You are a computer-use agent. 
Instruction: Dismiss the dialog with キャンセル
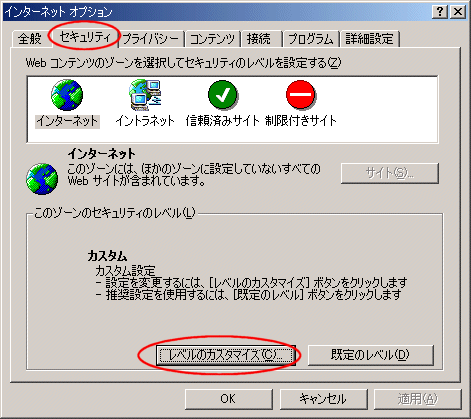coord(323,399)
